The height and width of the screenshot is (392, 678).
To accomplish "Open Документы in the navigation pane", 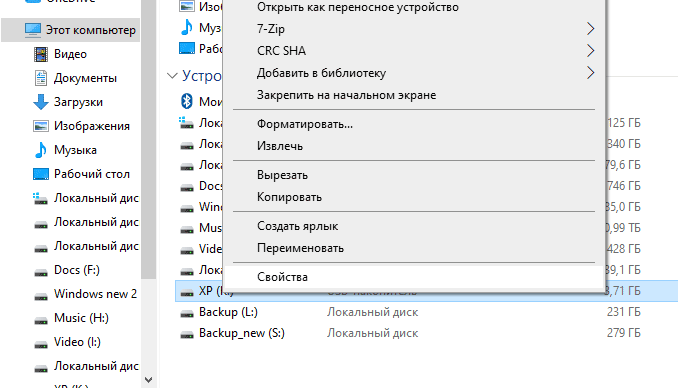I will click(85, 78).
